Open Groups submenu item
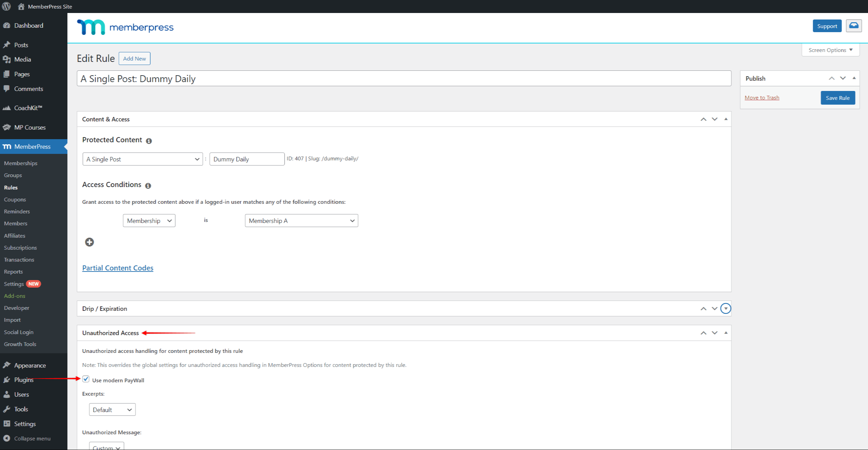Image resolution: width=868 pixels, height=450 pixels. tap(13, 175)
